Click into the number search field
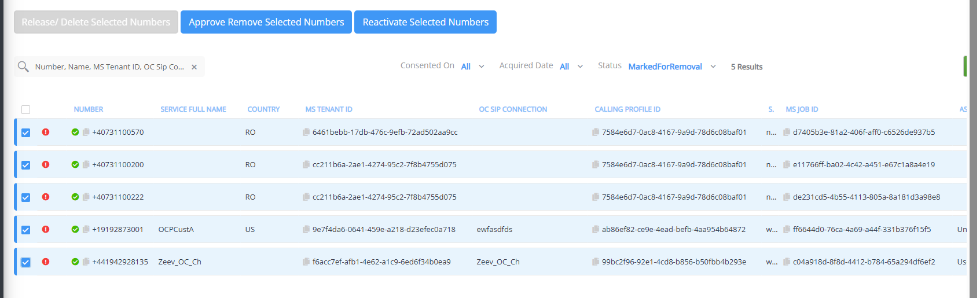 109,67
